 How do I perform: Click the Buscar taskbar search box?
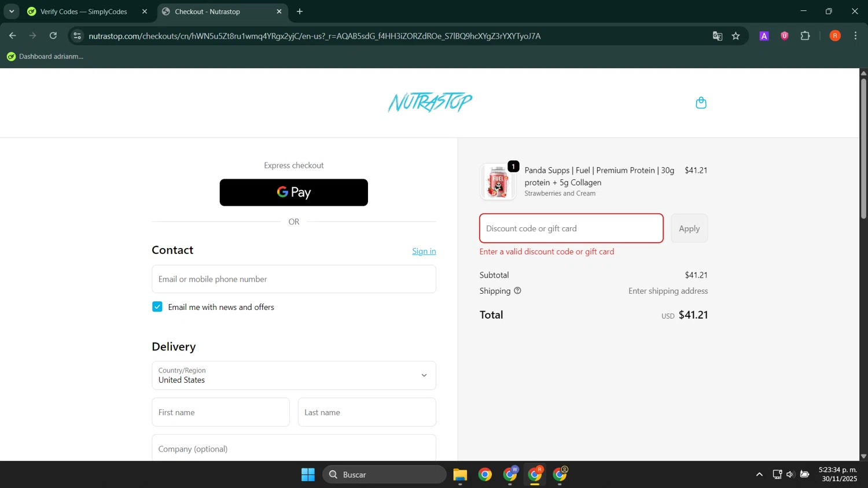tap(385, 475)
